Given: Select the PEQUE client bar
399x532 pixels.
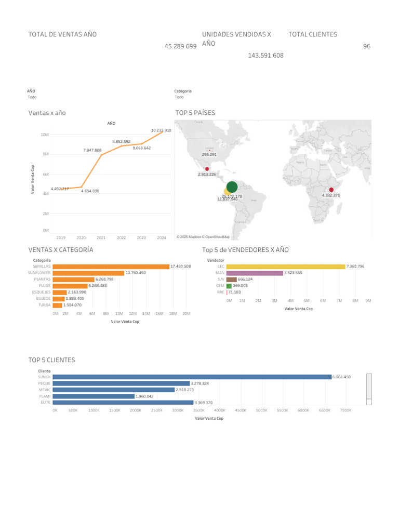Looking at the screenshot, I should (x=121, y=383).
